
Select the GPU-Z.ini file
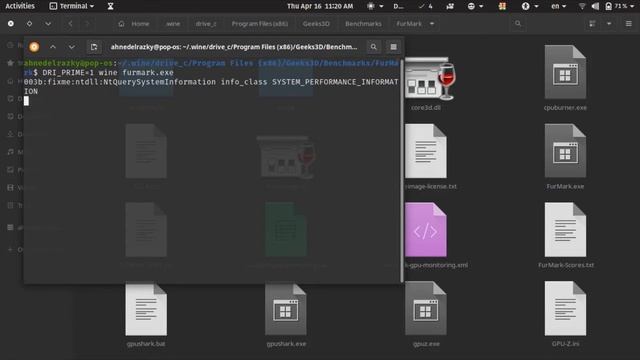click(x=565, y=314)
